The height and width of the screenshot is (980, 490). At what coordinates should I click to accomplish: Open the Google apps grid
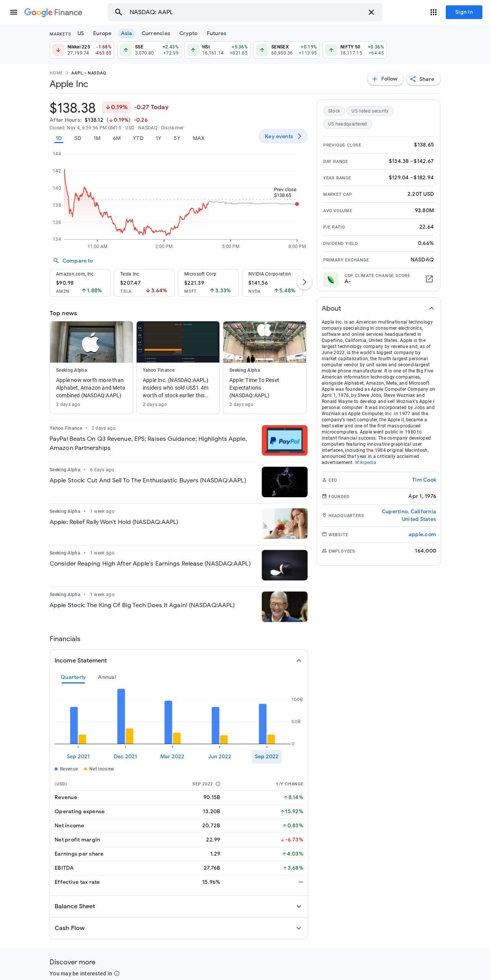point(433,12)
